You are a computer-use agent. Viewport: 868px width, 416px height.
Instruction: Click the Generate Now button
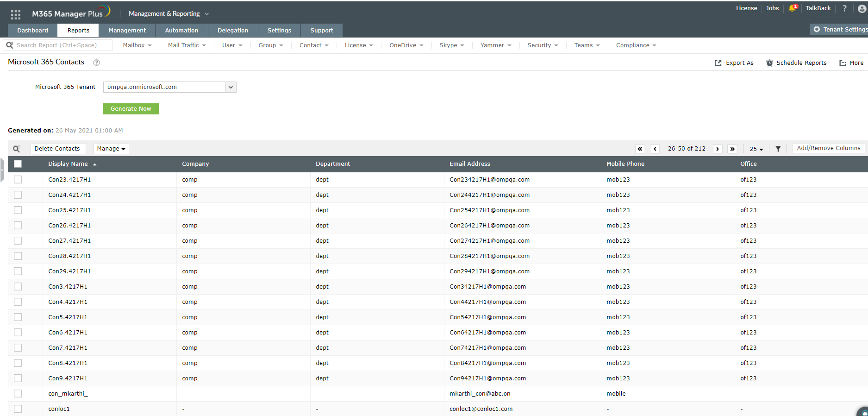[131, 109]
